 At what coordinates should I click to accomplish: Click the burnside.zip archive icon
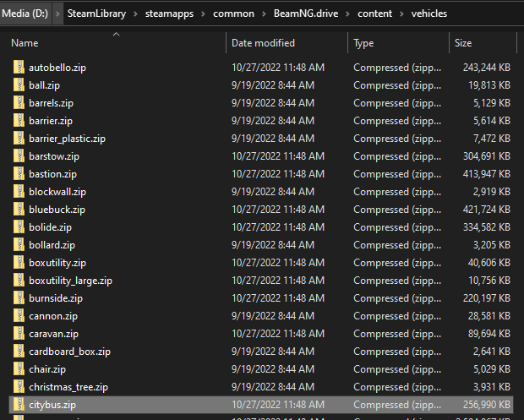point(19,297)
